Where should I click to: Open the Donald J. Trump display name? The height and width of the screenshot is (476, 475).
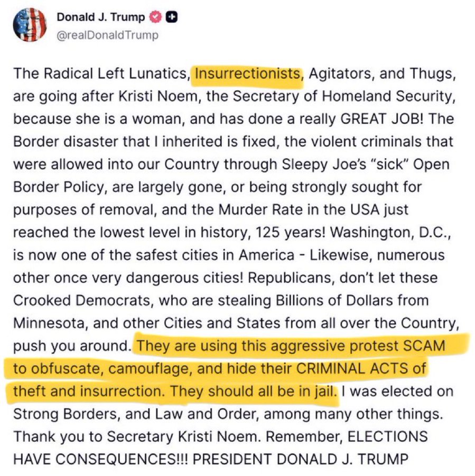pos(100,17)
